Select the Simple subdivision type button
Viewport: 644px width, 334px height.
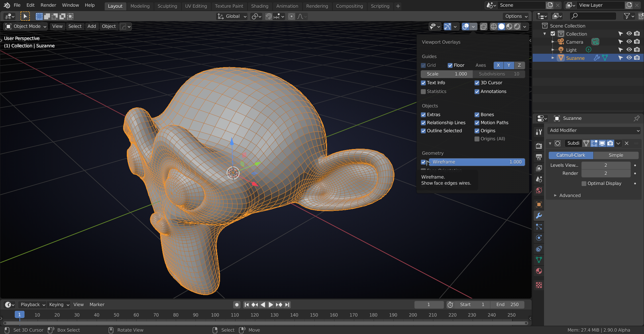click(x=616, y=155)
